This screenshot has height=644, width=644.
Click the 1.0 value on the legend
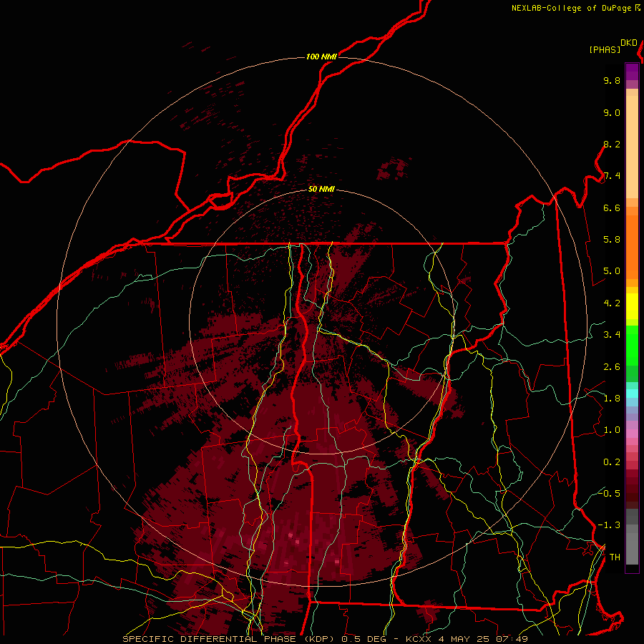612,430
